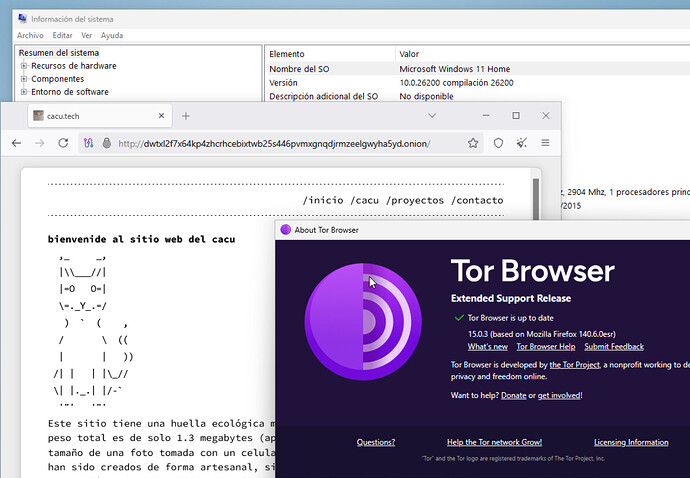This screenshot has height=478, width=690.
Task: Click the About Tor Browser title icon
Action: tap(286, 230)
